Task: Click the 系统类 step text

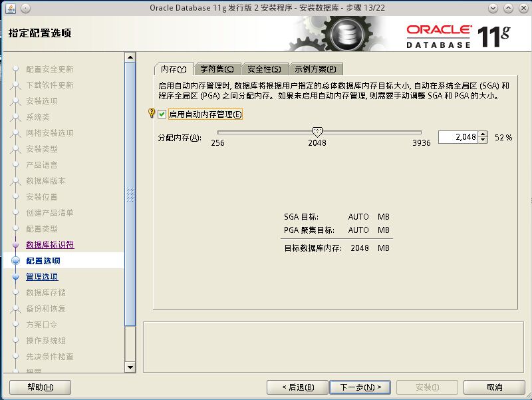Action: point(38,117)
